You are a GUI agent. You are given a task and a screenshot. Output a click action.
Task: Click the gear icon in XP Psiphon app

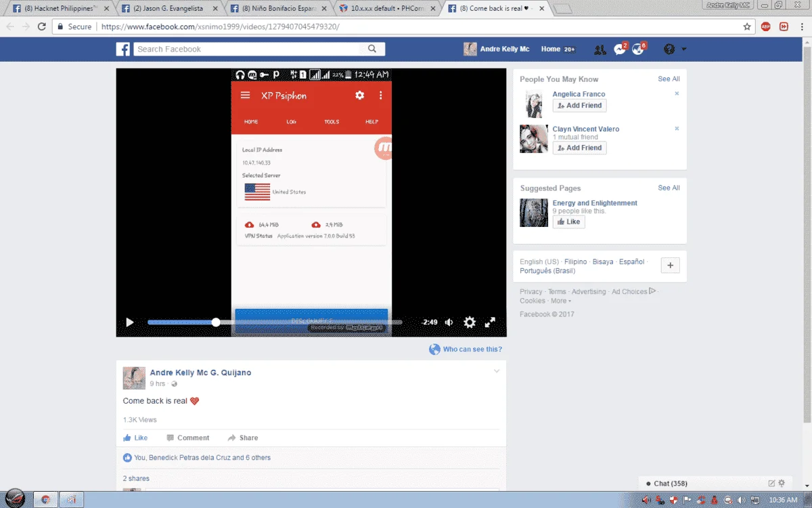(x=360, y=96)
